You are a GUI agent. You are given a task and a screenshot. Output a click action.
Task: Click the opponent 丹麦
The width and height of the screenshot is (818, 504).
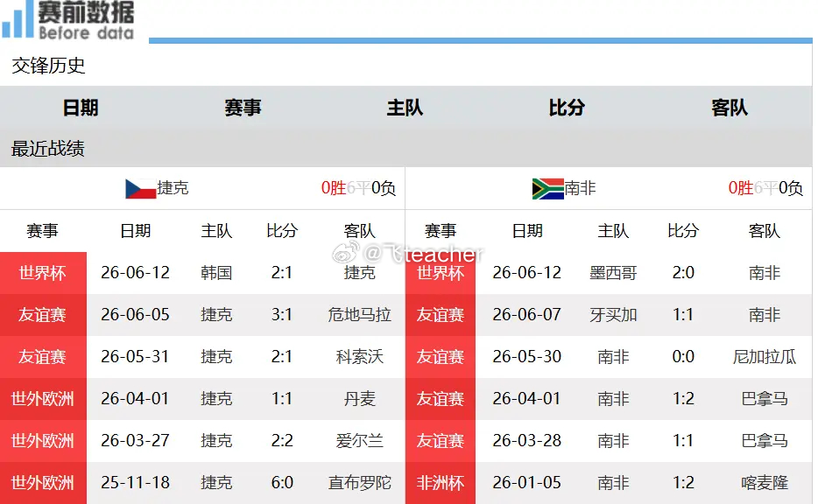(x=359, y=399)
